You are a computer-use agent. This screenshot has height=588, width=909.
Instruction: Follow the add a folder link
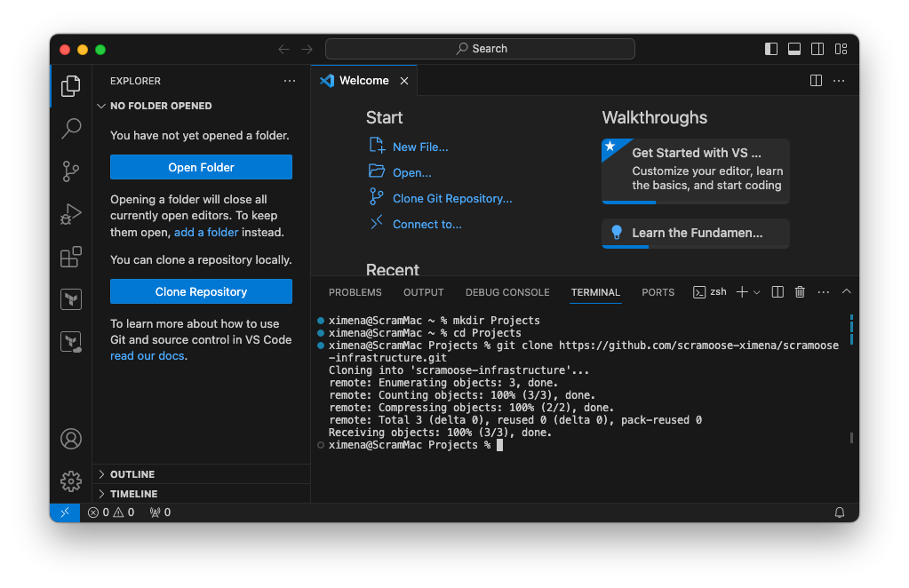tap(206, 233)
